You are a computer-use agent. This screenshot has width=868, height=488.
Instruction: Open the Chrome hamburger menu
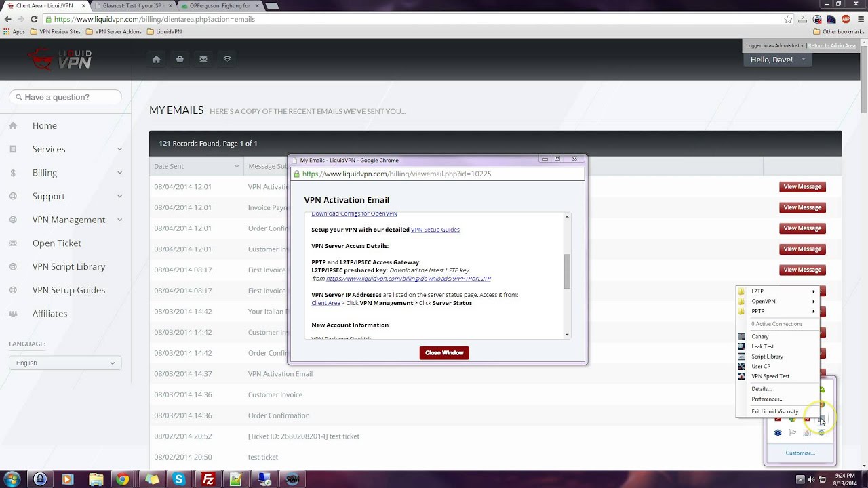click(x=859, y=20)
